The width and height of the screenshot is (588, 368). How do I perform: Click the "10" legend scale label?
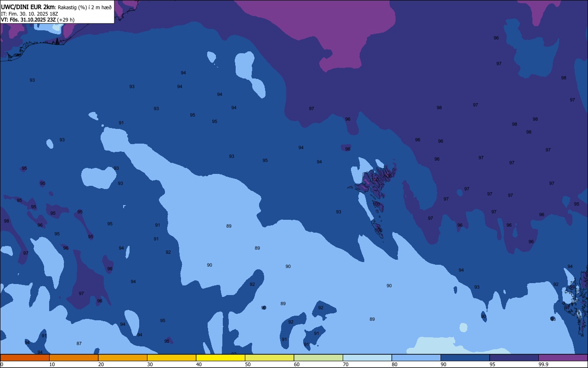[52, 364]
